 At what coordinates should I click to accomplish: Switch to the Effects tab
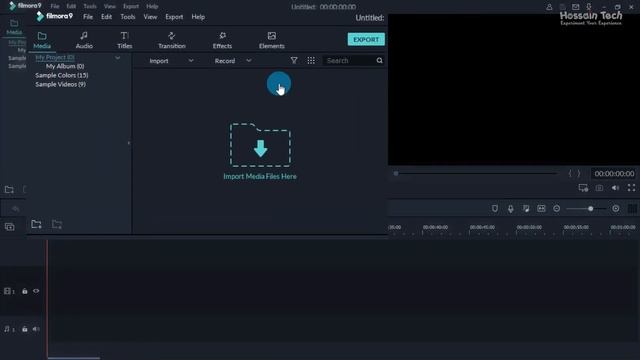(222, 40)
